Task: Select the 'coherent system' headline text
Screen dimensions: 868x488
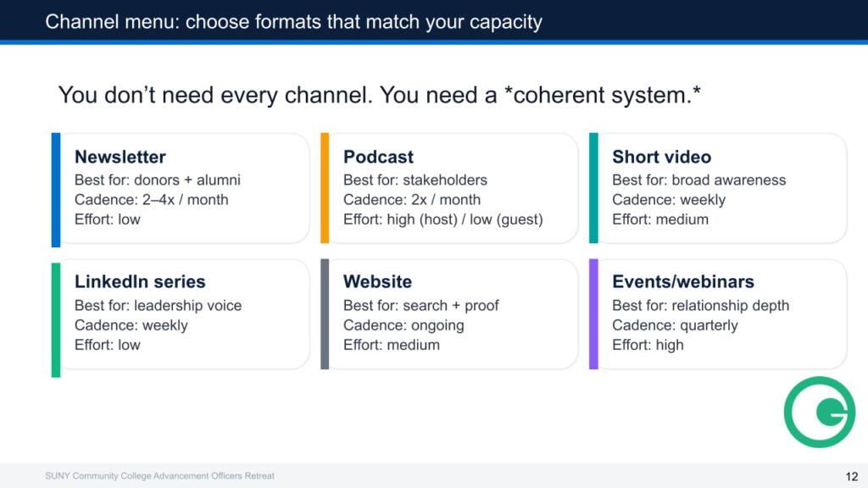Action: pyautogui.click(x=379, y=95)
